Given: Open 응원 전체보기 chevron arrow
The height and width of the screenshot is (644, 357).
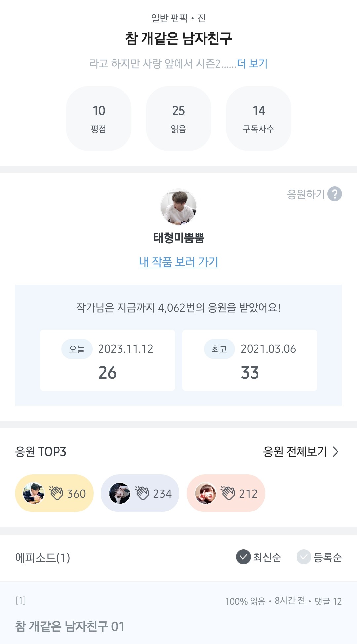Looking at the screenshot, I should point(335,452).
